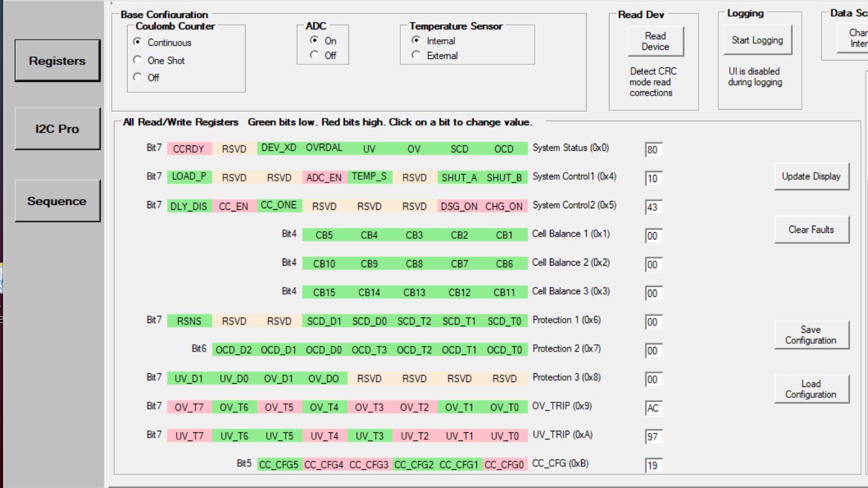Click the CC_CFG hex value field
The width and height of the screenshot is (868, 488).
(x=653, y=466)
